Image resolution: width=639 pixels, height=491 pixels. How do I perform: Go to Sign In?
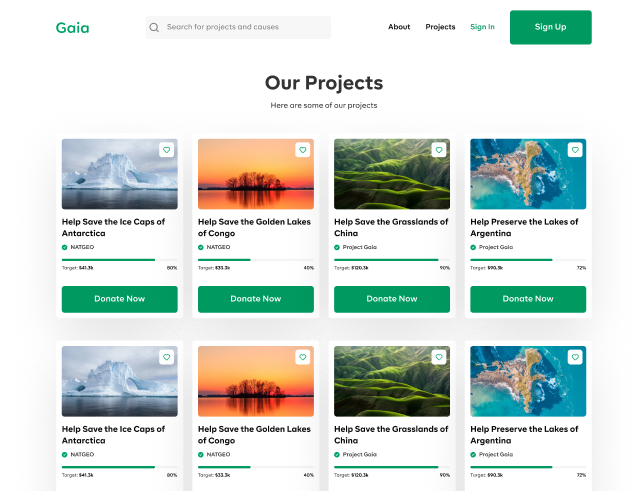pos(482,27)
